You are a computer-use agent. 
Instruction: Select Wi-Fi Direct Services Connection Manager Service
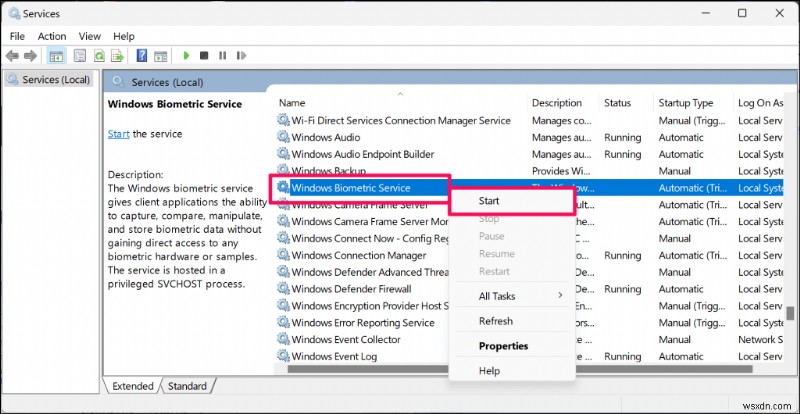[529, 120]
